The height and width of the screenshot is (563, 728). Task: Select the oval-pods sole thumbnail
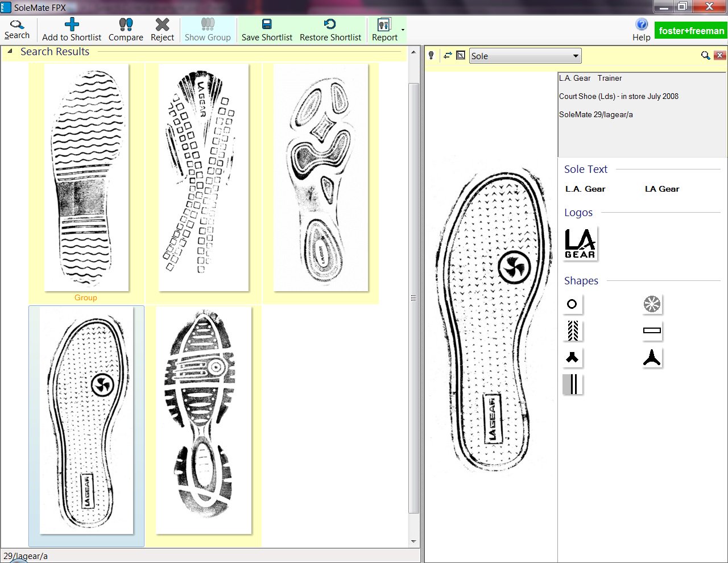[321, 177]
